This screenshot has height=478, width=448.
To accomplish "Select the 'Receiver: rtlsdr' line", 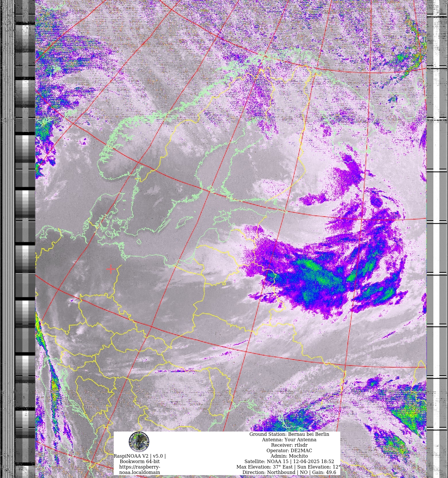I will pyautogui.click(x=289, y=445).
